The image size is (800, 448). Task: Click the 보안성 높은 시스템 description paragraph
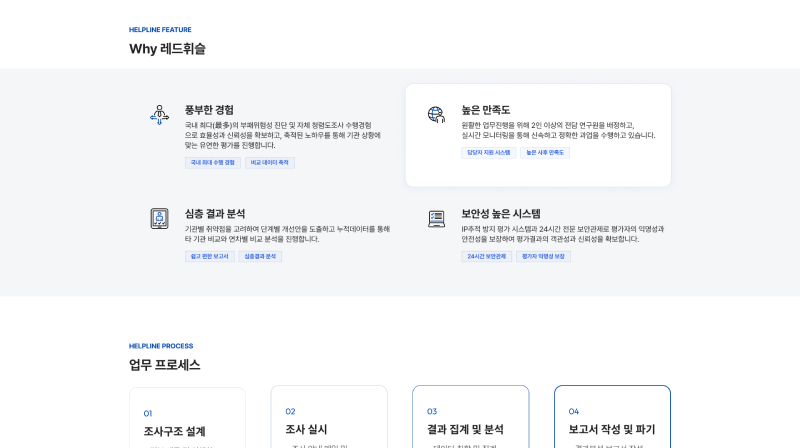(563, 234)
